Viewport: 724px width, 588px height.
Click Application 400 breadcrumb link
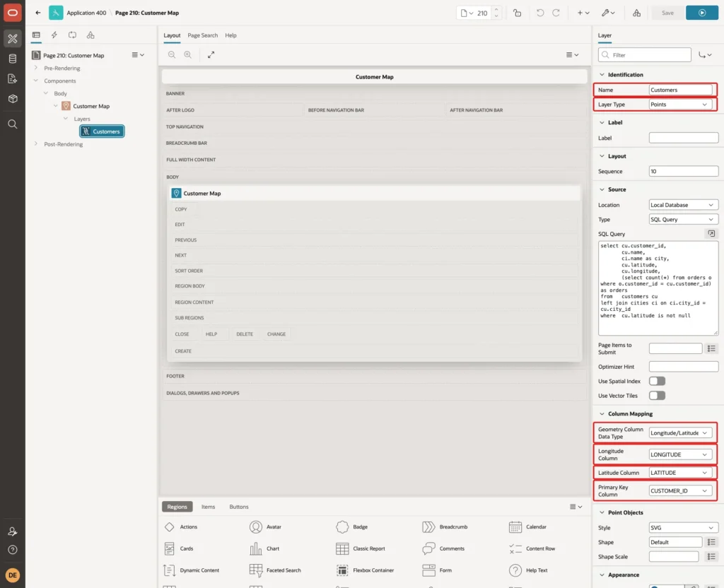click(86, 13)
